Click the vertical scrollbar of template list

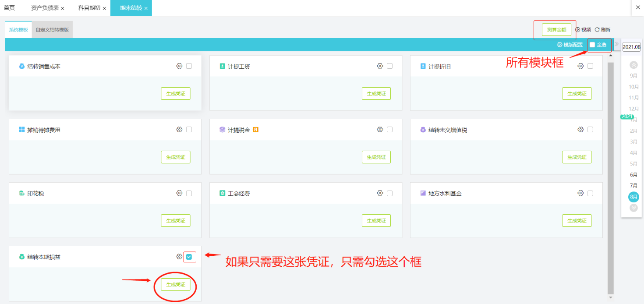611,177
